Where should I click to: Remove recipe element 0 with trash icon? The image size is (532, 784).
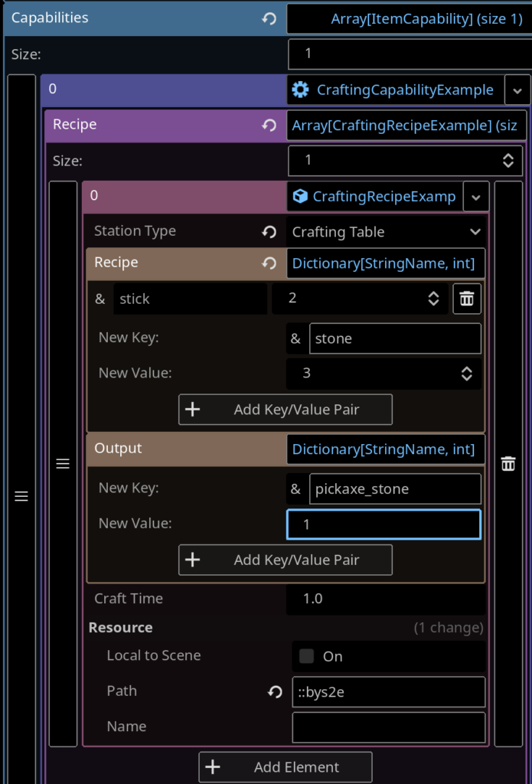point(508,464)
